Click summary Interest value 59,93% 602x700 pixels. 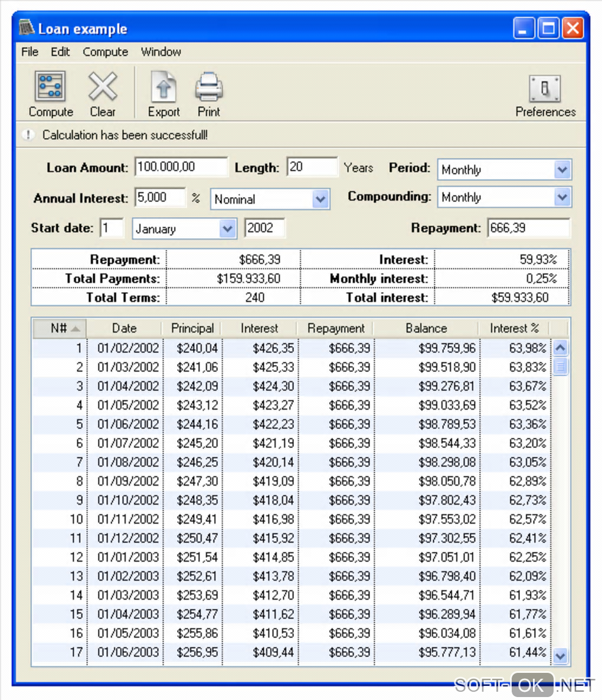(x=538, y=259)
